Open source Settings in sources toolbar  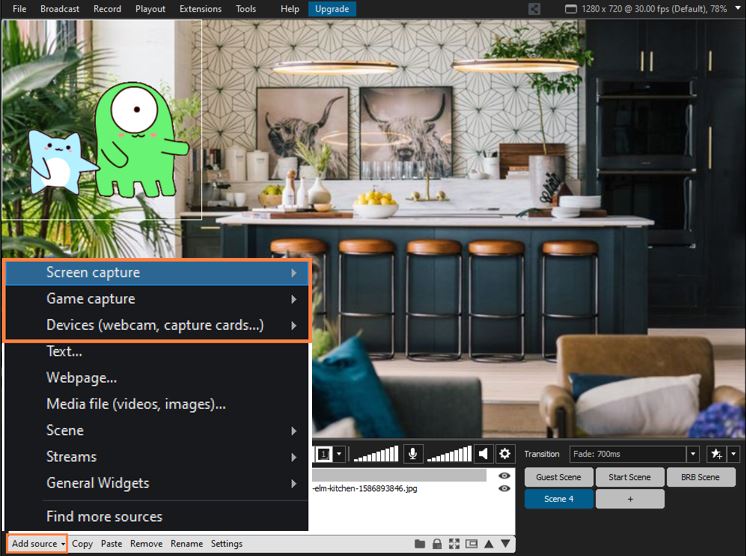[226, 544]
